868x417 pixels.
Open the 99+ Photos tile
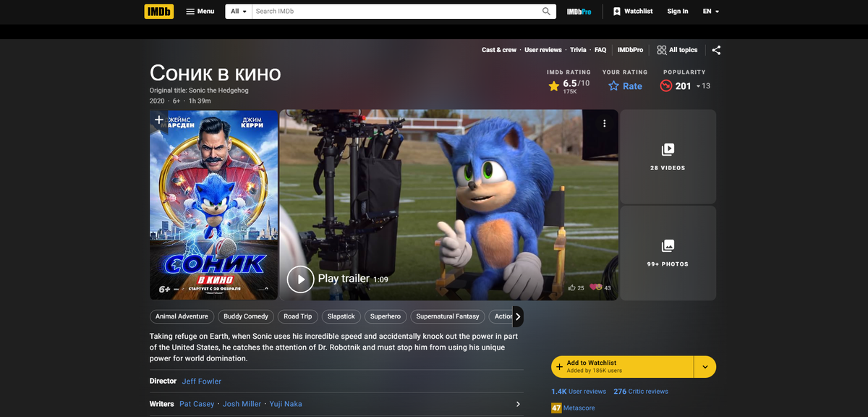tap(668, 253)
